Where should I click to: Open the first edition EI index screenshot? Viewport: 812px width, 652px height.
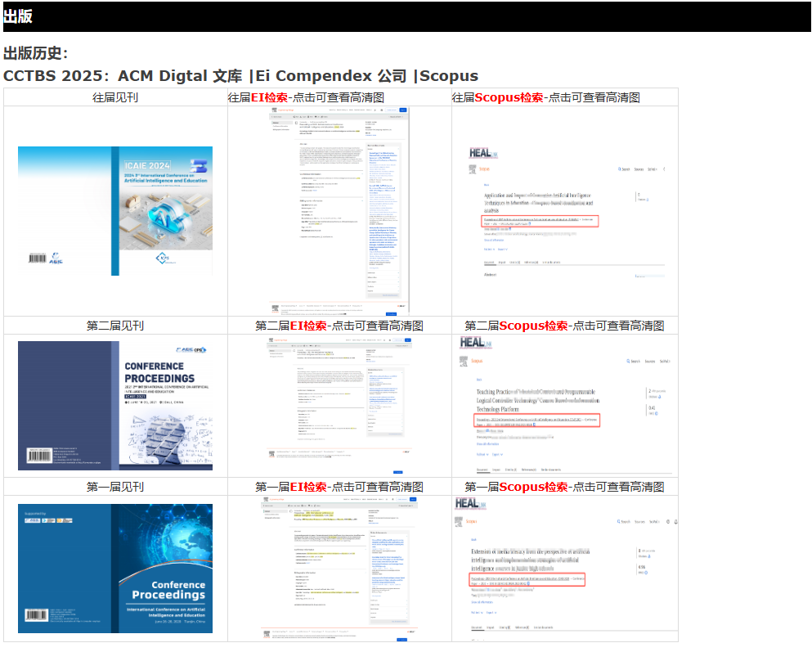click(339, 568)
